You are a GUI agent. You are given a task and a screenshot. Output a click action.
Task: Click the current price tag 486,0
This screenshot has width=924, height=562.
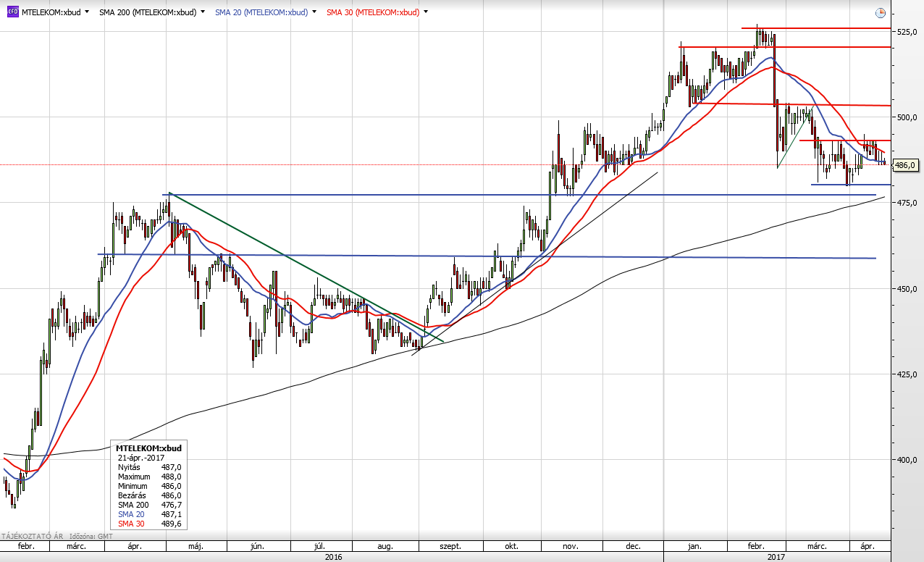coord(905,165)
